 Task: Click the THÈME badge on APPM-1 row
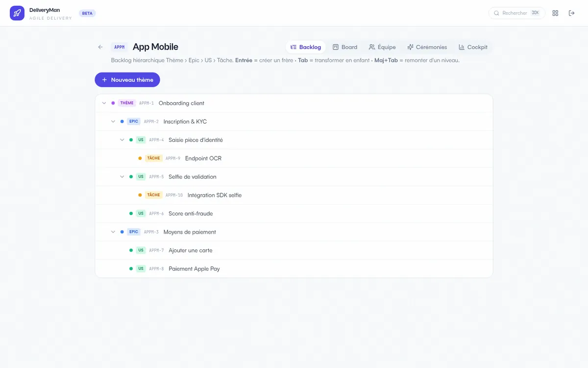pos(127,103)
